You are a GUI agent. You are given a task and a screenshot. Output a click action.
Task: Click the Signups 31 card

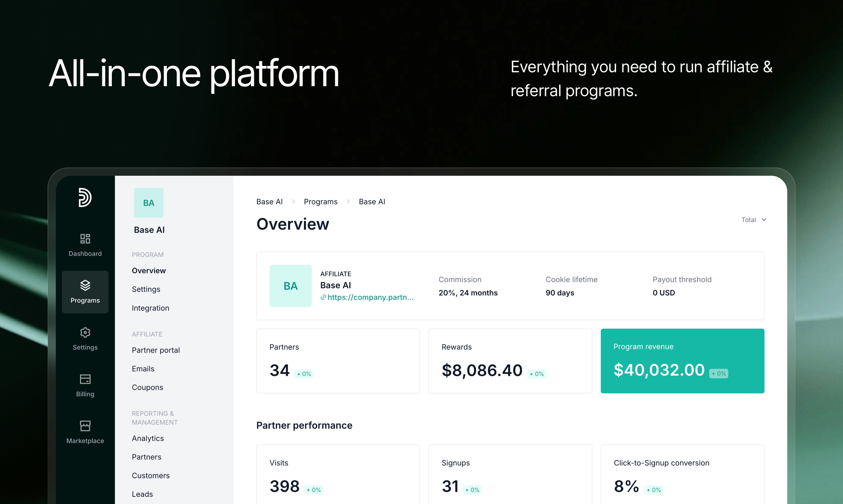click(x=510, y=474)
